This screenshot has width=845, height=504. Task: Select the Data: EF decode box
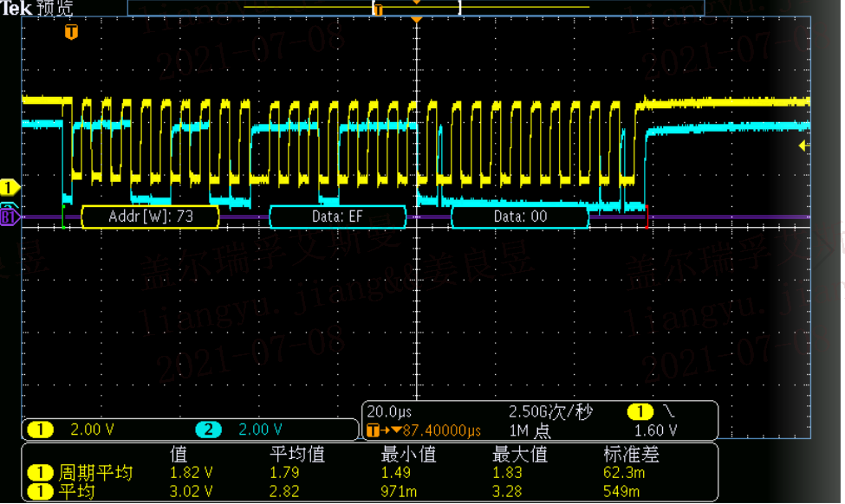click(x=337, y=216)
